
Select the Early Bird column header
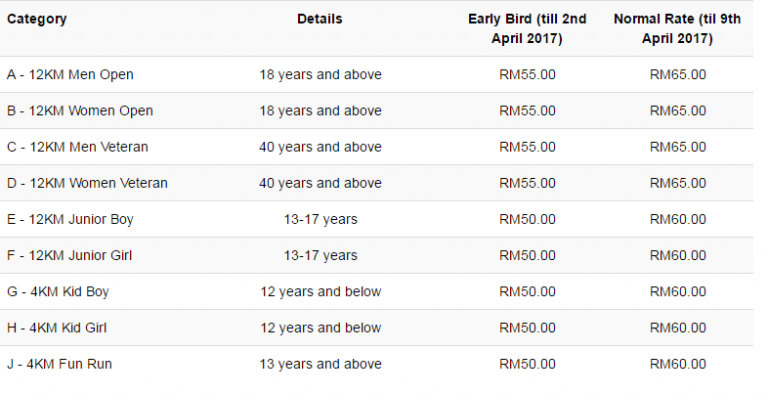pos(527,28)
